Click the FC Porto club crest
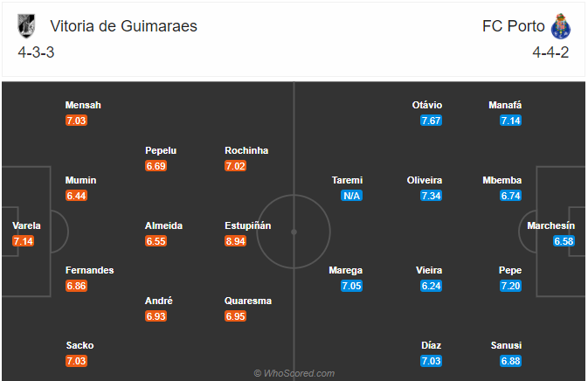The image size is (588, 381). click(x=561, y=26)
